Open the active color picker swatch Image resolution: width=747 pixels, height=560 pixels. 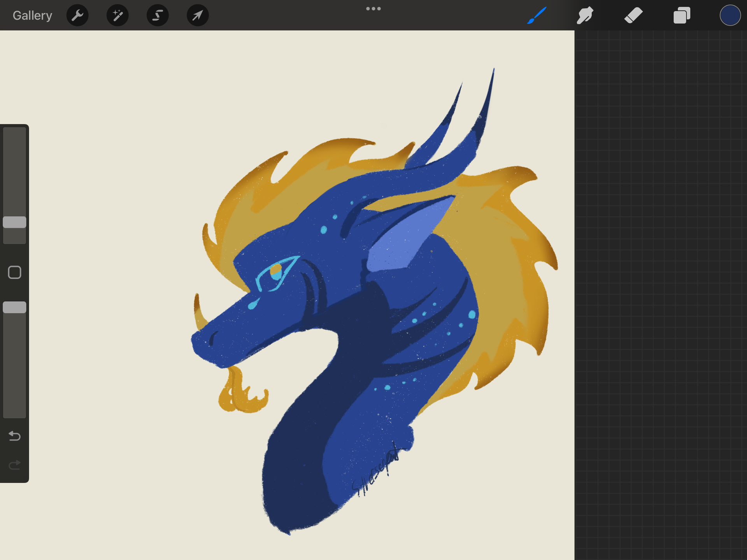pos(730,16)
